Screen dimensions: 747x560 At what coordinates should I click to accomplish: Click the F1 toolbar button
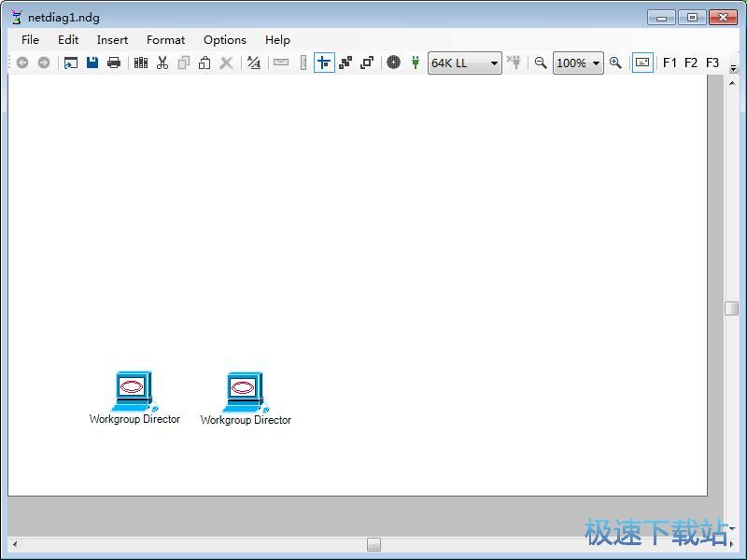669,63
